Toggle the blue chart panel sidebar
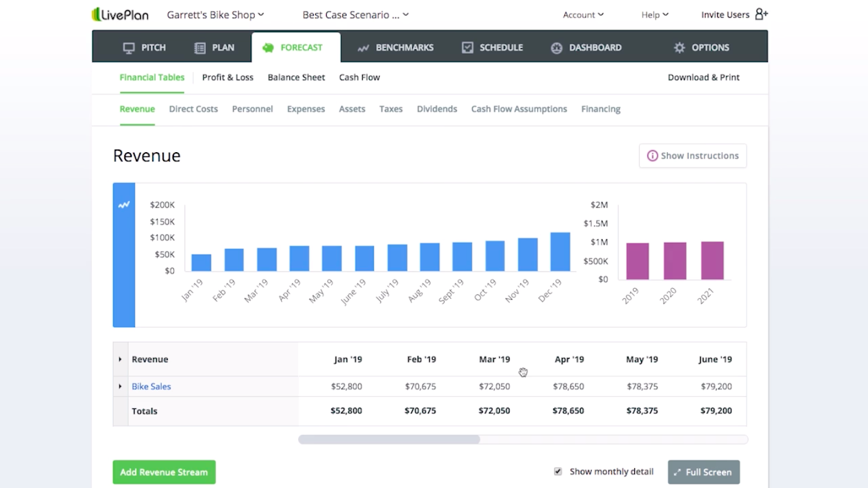 coord(124,254)
